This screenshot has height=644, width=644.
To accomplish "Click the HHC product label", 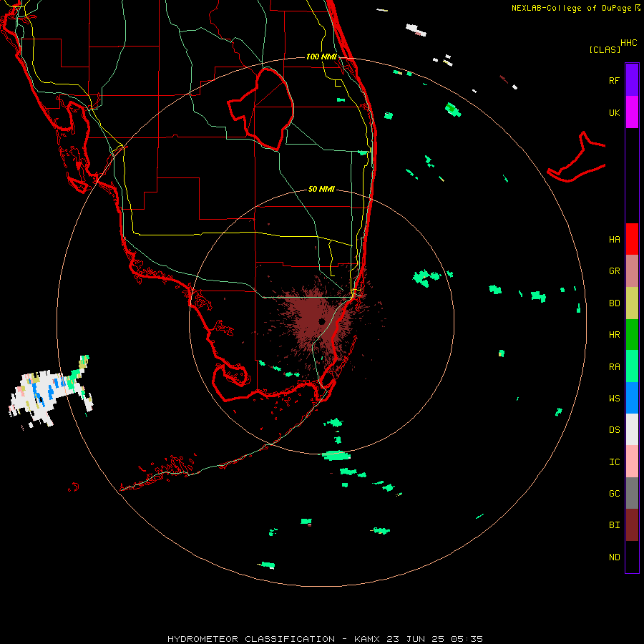I will [x=628, y=43].
